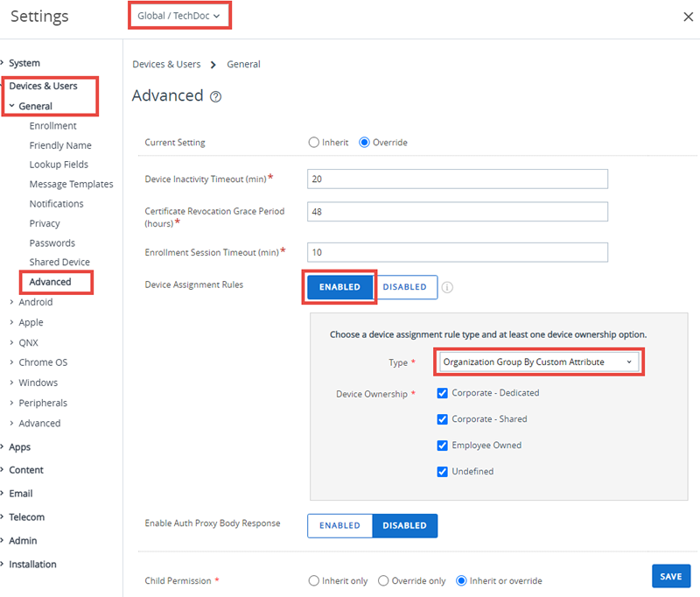Close the Settings dialog with the X
Viewport: 700px width, 597px height.
[688, 17]
